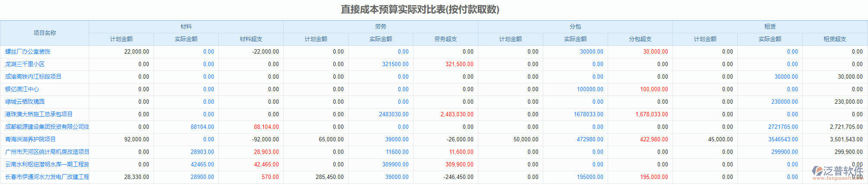This screenshot has width=868, height=185.
Task: Open 230000.00 lease actual amount link
Action: pos(785,102)
